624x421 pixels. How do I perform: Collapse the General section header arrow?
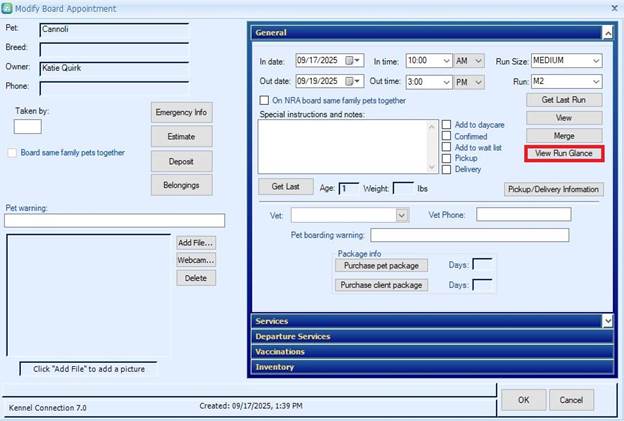coord(607,32)
